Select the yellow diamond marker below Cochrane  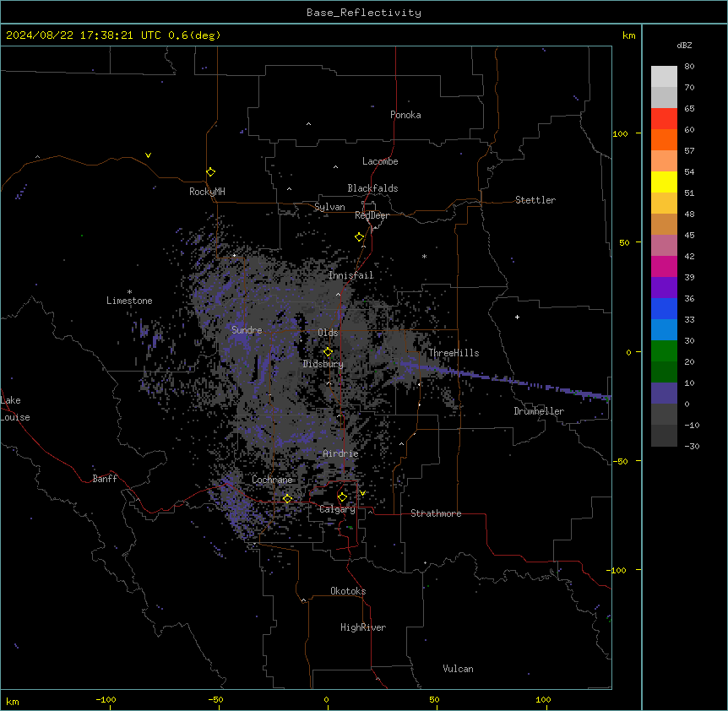tap(287, 499)
